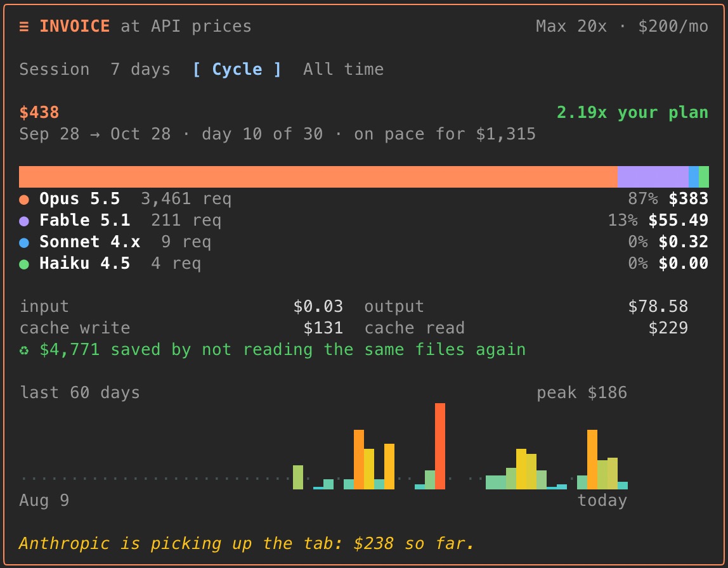Click the green recycle icon before $4,771
The width and height of the screenshot is (728, 568).
[x=24, y=350]
